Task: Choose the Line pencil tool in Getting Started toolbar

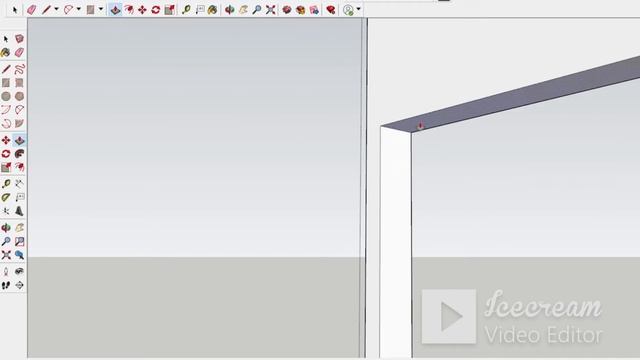Action: [46, 9]
